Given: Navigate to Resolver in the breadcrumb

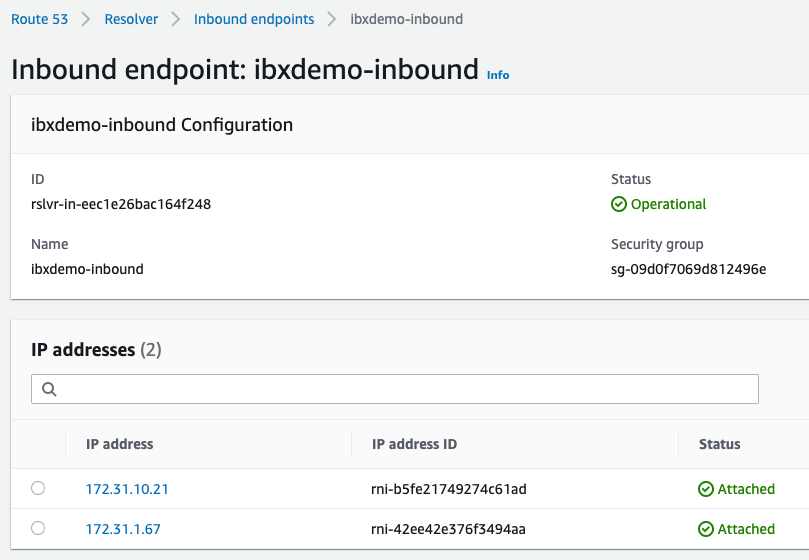Looking at the screenshot, I should tap(131, 19).
